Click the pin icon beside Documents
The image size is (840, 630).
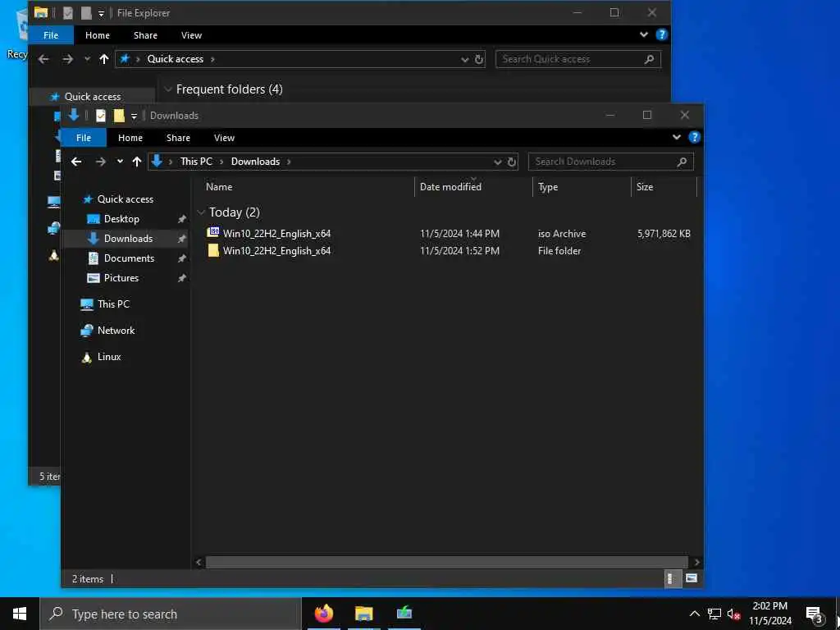[x=181, y=258]
